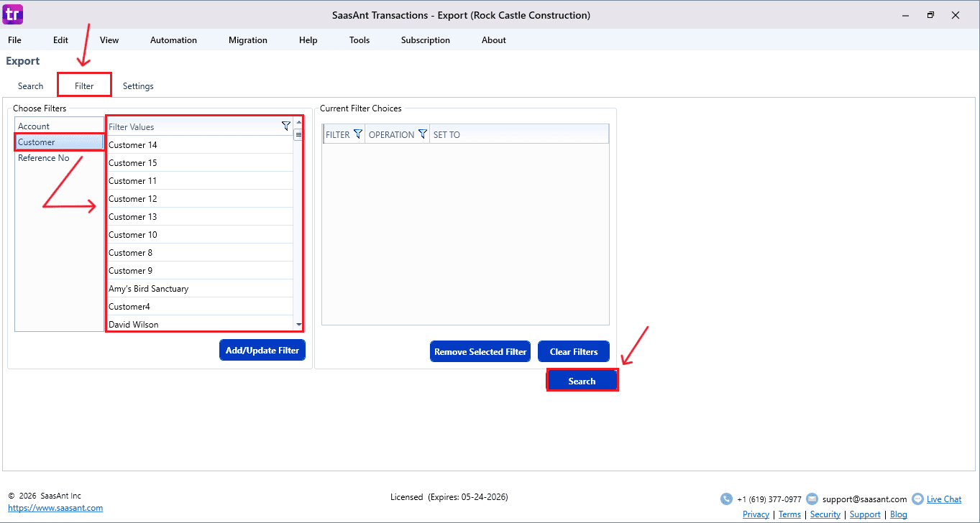Select Customer 13 in Filter Values
Viewport: 980px width, 523px height.
pos(200,217)
